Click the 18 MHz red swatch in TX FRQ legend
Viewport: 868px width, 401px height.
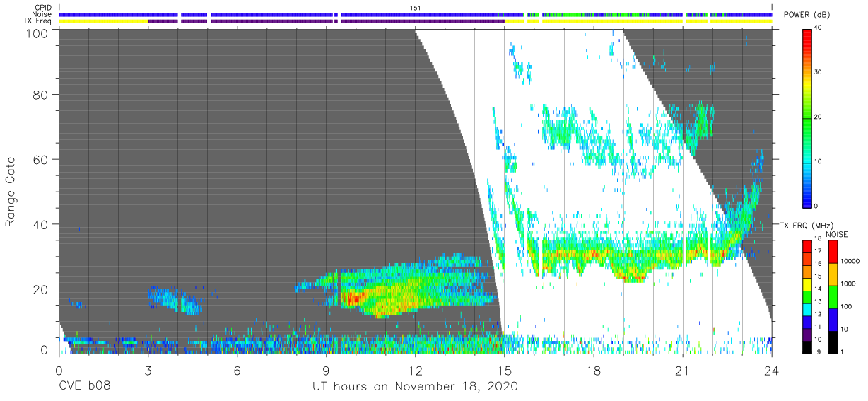(x=807, y=245)
